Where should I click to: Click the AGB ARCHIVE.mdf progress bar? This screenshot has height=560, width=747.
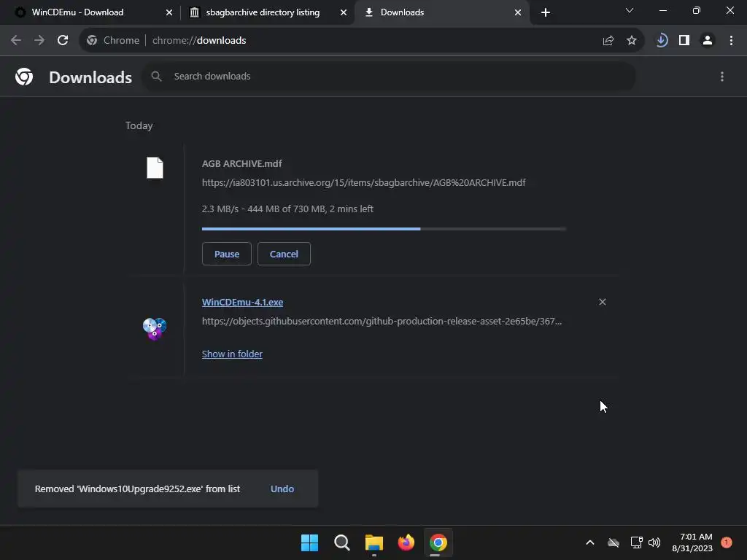click(x=384, y=229)
